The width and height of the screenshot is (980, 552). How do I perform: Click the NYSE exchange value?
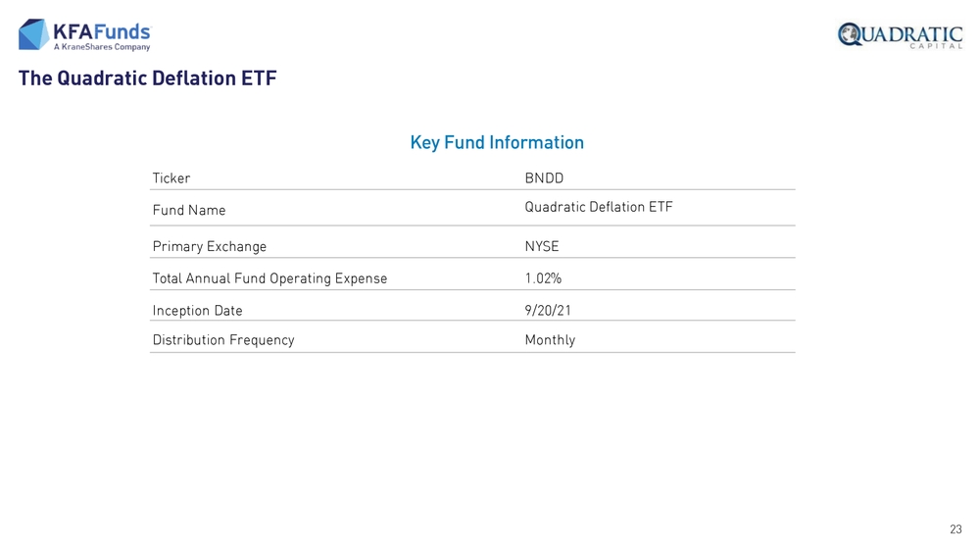(542, 247)
